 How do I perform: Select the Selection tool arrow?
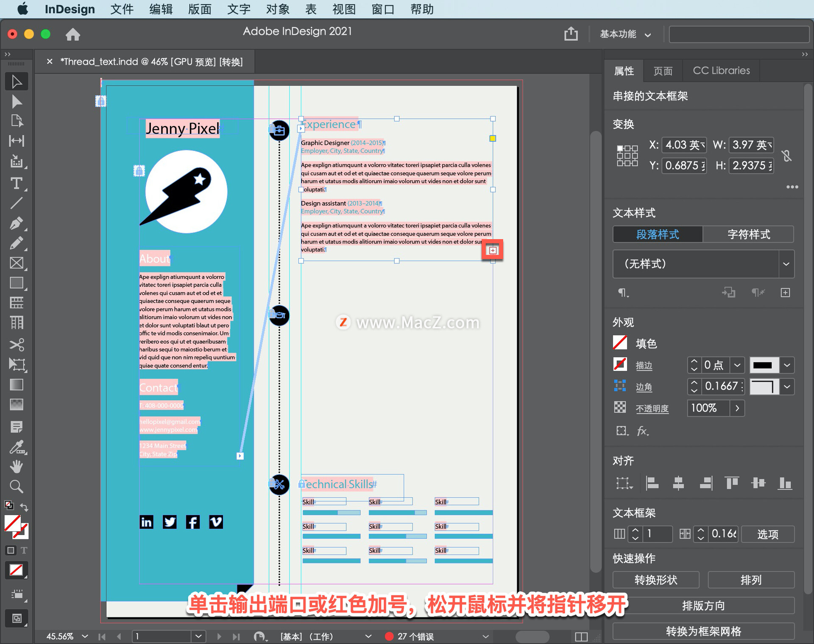pos(17,82)
